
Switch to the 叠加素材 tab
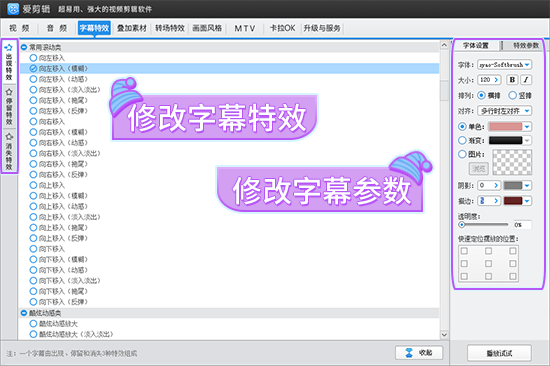coord(132,28)
